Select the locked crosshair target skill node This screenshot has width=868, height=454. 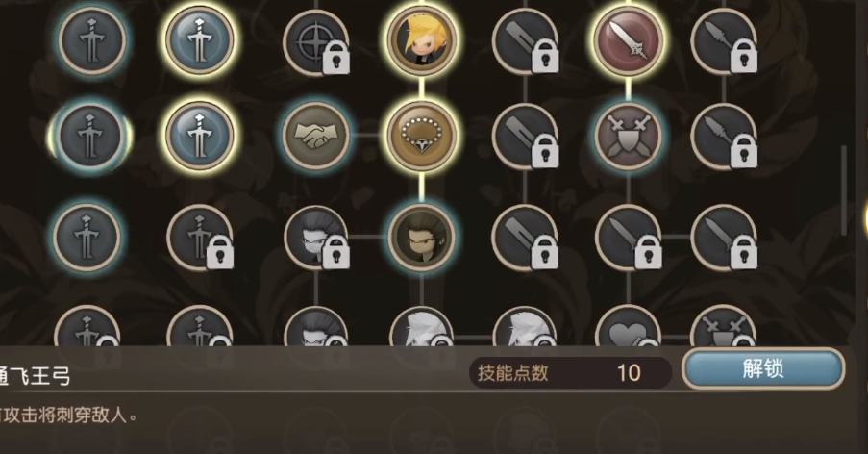(x=316, y=42)
